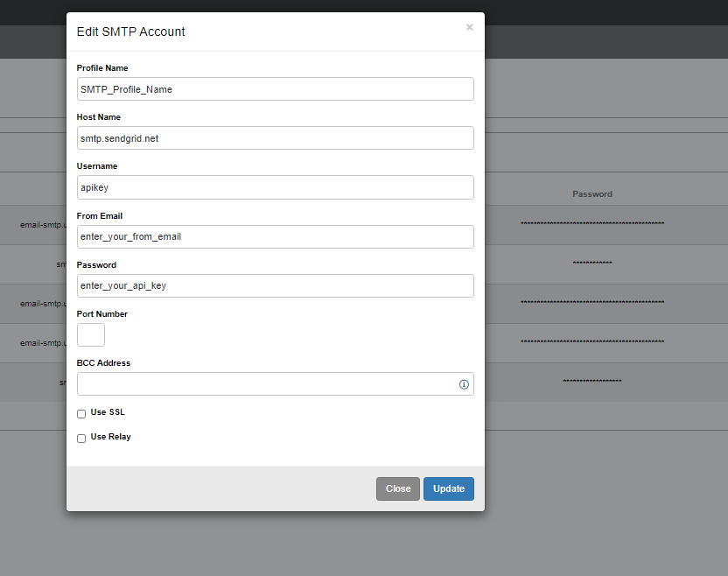The width and height of the screenshot is (728, 576).
Task: Focus the Password field with enter_your_api_key
Action: pyautogui.click(x=275, y=285)
